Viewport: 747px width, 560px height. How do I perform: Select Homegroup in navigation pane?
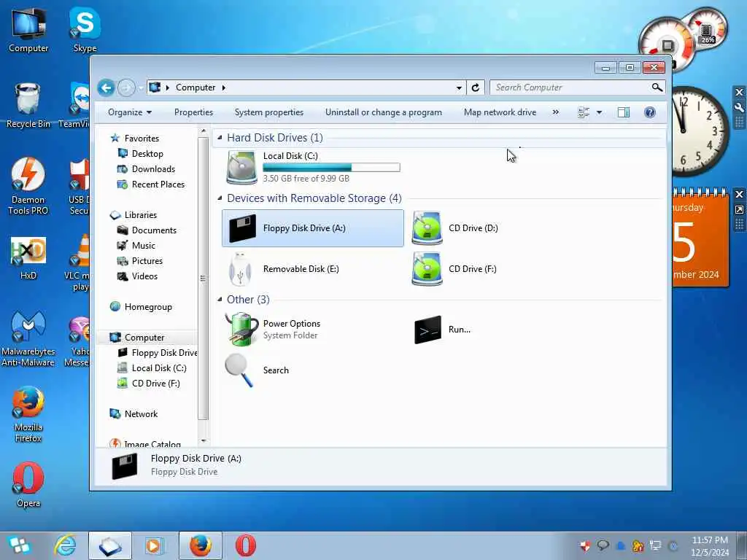coord(148,307)
